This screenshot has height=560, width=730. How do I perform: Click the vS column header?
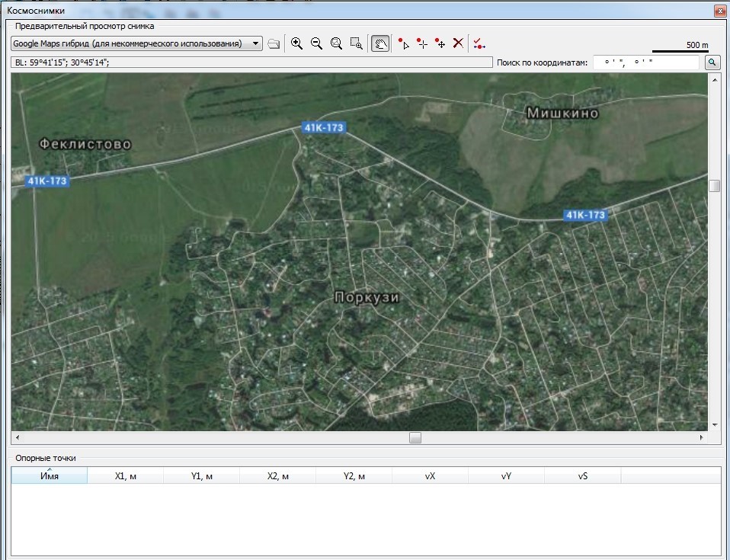pos(583,476)
